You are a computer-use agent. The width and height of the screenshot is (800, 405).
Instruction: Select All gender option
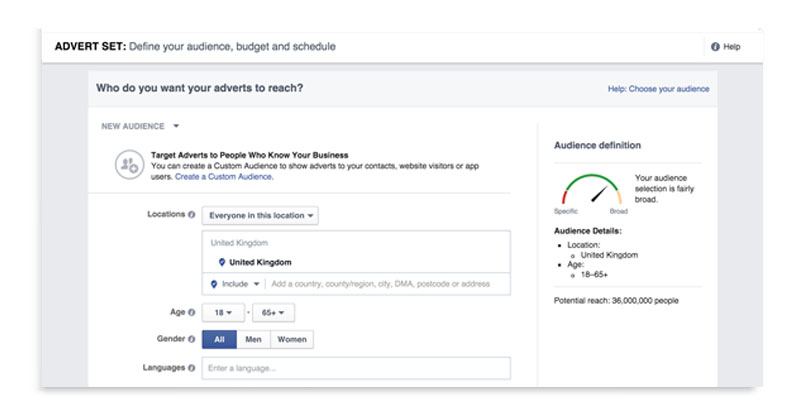click(x=219, y=339)
